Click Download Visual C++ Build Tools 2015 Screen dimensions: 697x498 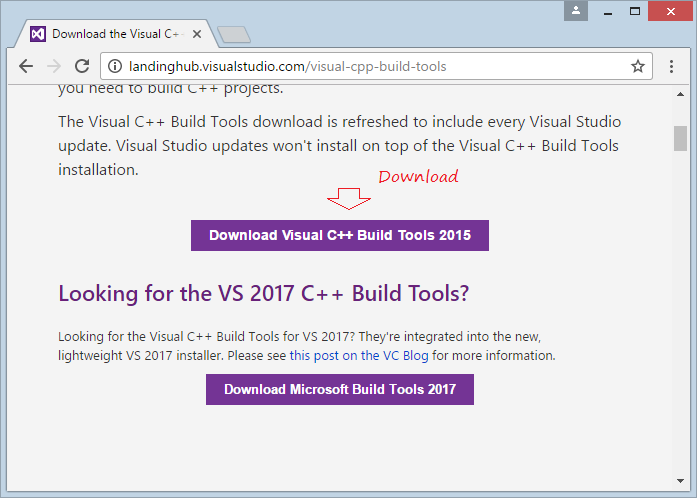click(340, 235)
